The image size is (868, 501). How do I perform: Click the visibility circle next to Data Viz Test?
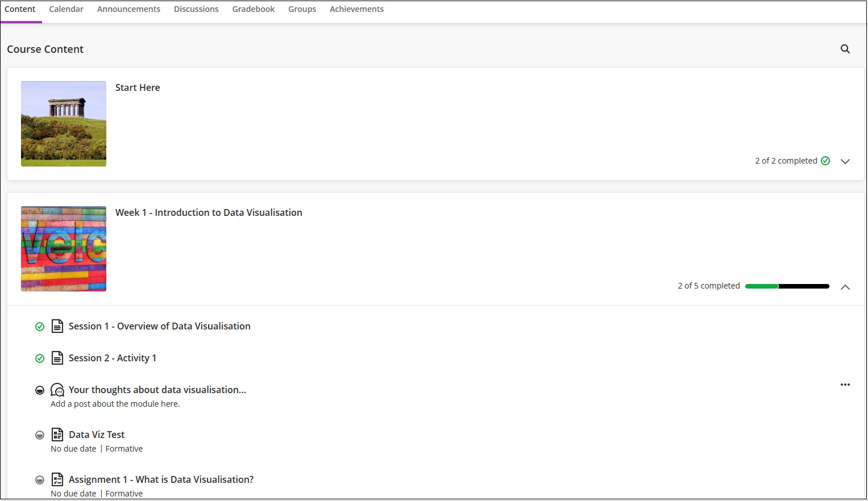(x=40, y=434)
